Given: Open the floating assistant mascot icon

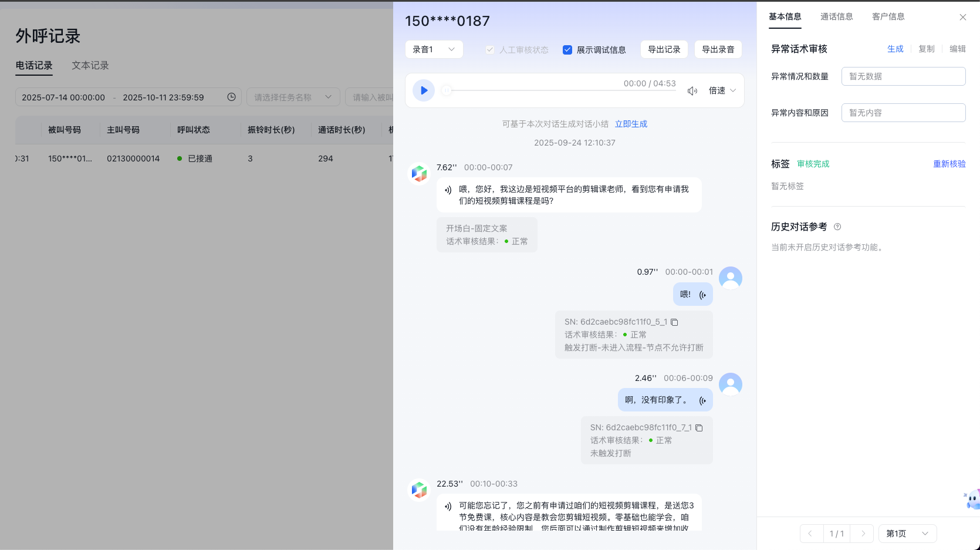Looking at the screenshot, I should [x=972, y=499].
